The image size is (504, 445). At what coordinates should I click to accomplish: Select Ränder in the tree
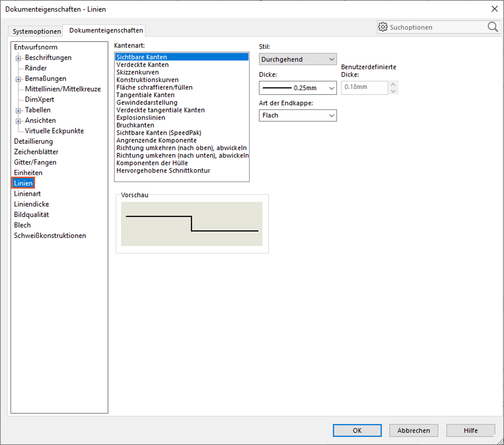tap(36, 68)
